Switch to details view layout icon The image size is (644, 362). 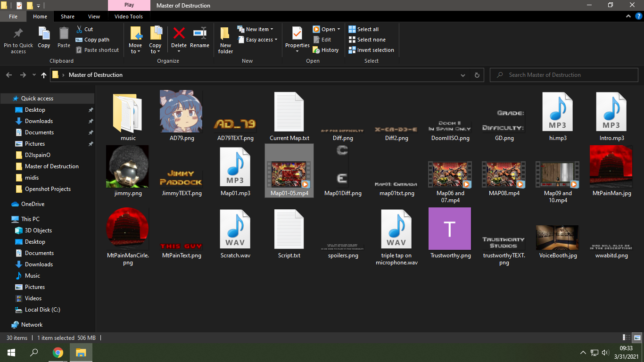[627, 337]
